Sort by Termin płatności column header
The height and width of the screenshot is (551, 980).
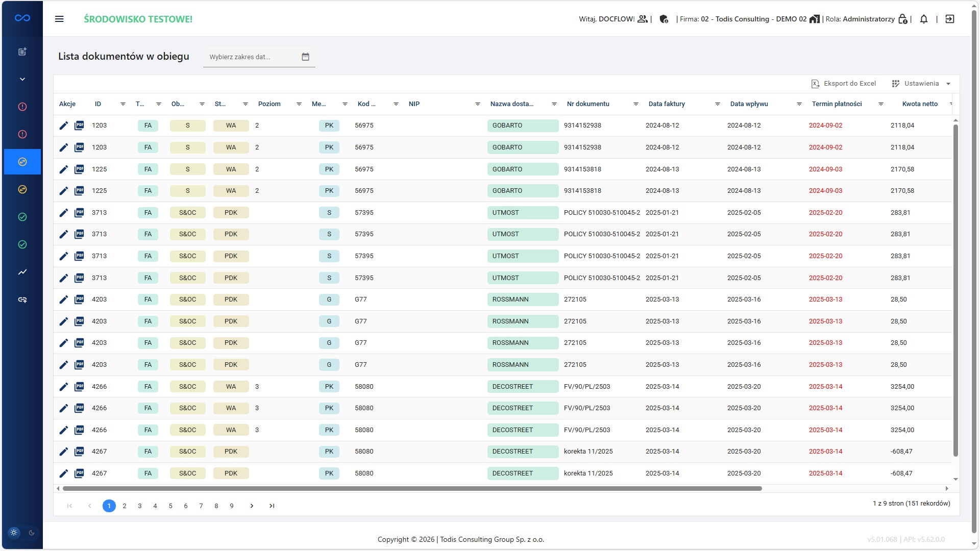pyautogui.click(x=837, y=104)
